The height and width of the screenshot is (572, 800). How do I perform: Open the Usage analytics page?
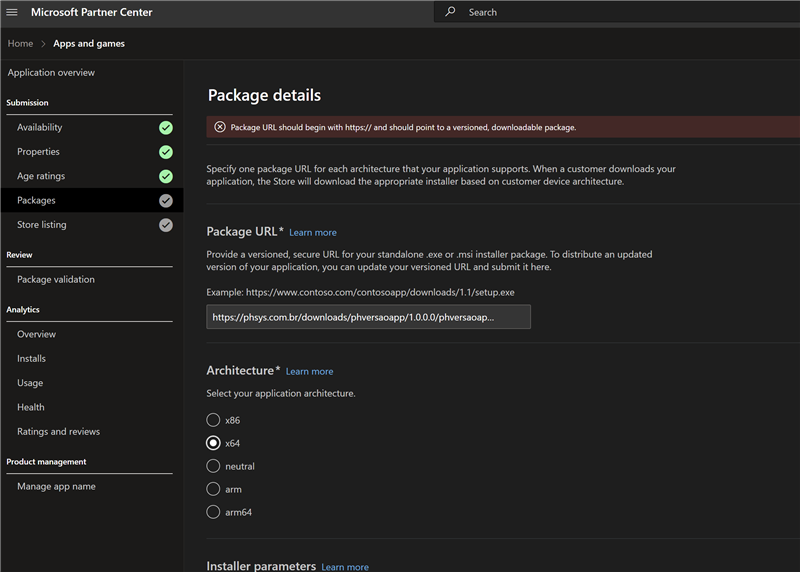(x=30, y=383)
